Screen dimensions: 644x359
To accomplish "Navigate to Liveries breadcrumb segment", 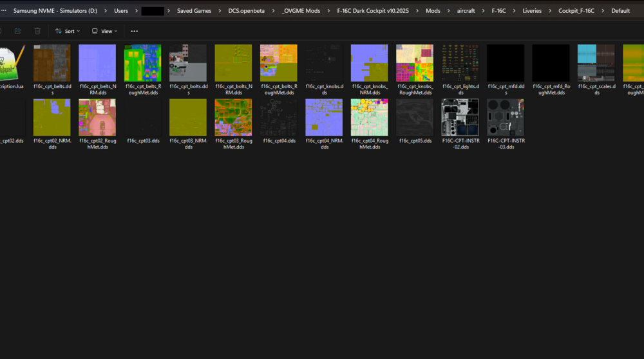I will (532, 11).
